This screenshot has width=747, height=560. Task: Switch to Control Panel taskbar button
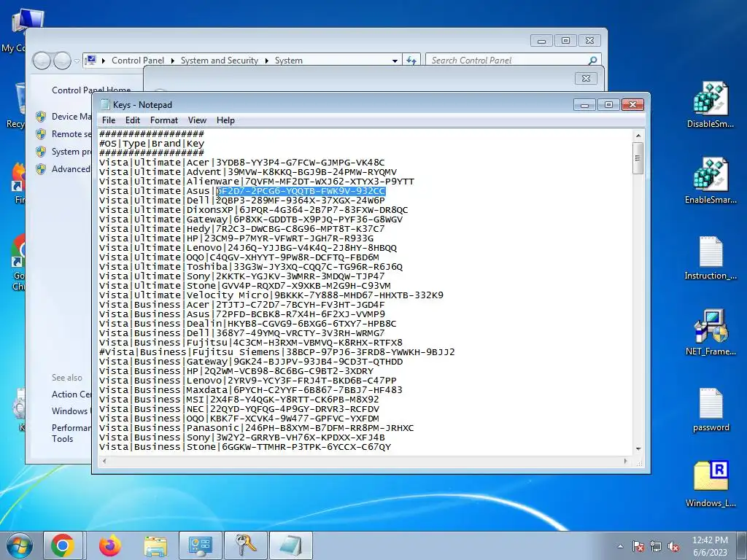[x=200, y=545]
